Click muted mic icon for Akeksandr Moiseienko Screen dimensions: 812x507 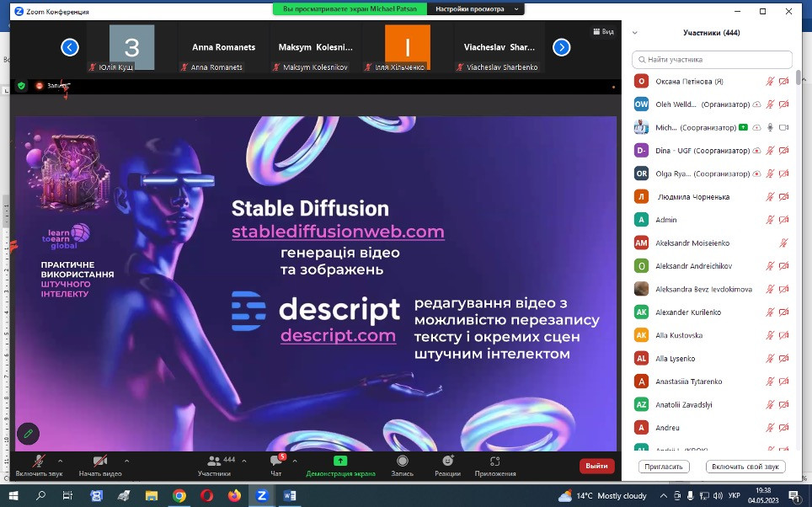point(784,243)
